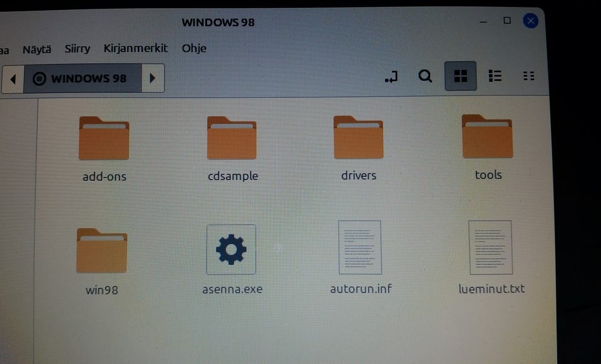
Task: Go back with the left arrow button
Action: click(13, 79)
